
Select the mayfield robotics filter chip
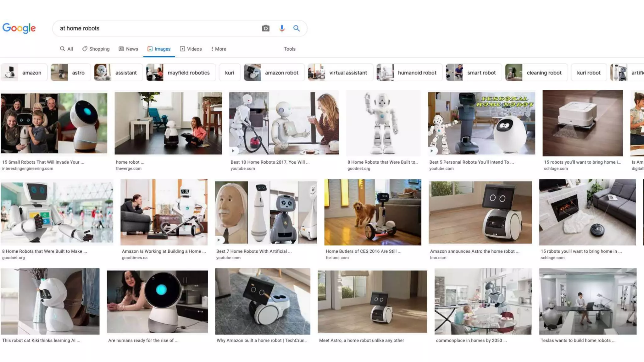181,73
